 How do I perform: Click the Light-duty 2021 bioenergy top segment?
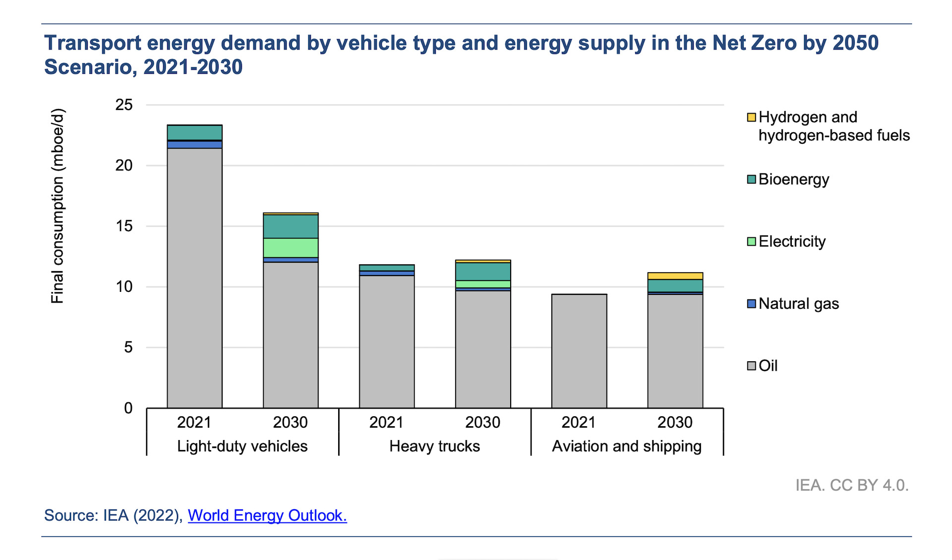point(194,132)
